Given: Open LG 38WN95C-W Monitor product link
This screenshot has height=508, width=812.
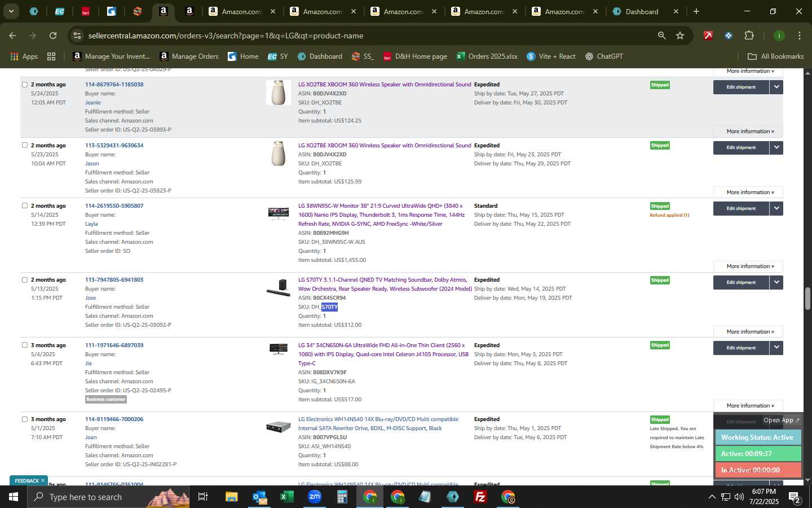Looking at the screenshot, I should [x=382, y=215].
